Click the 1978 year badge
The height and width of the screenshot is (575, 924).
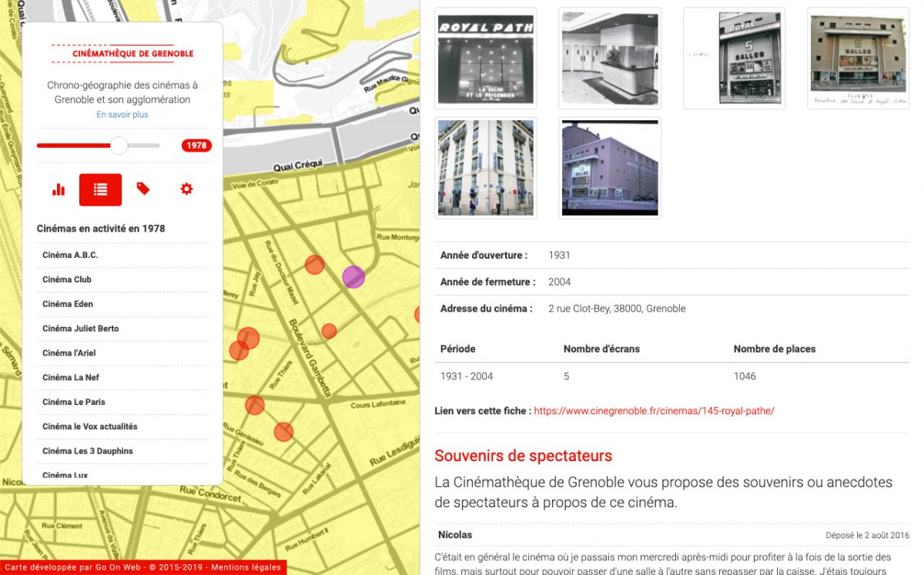pyautogui.click(x=196, y=145)
